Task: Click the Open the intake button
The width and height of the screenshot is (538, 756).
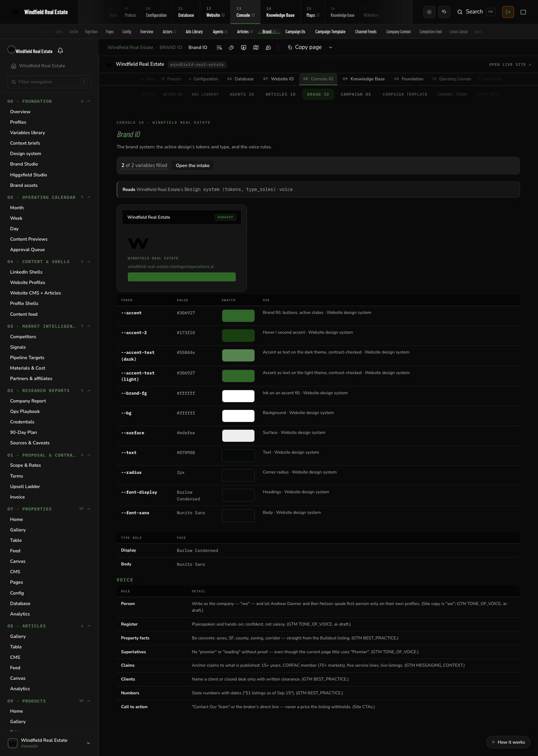Action: [x=193, y=166]
